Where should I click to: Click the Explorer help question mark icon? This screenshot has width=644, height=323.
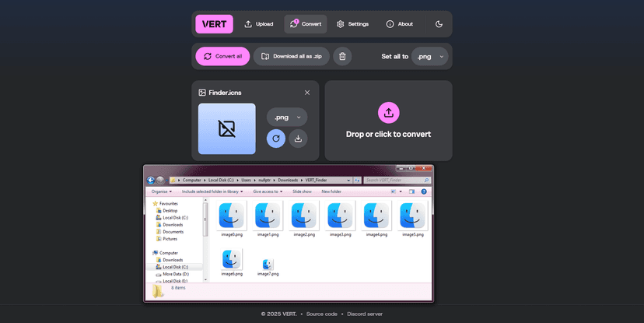(424, 191)
